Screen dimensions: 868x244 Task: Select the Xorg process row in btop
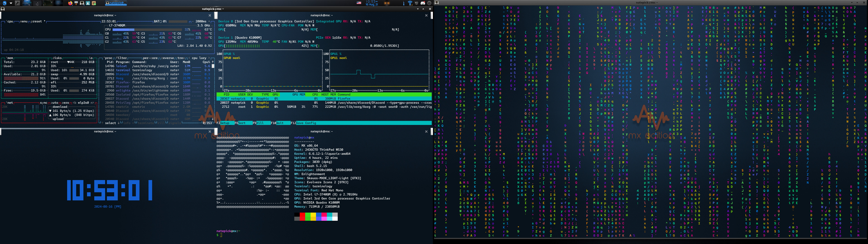point(158,78)
